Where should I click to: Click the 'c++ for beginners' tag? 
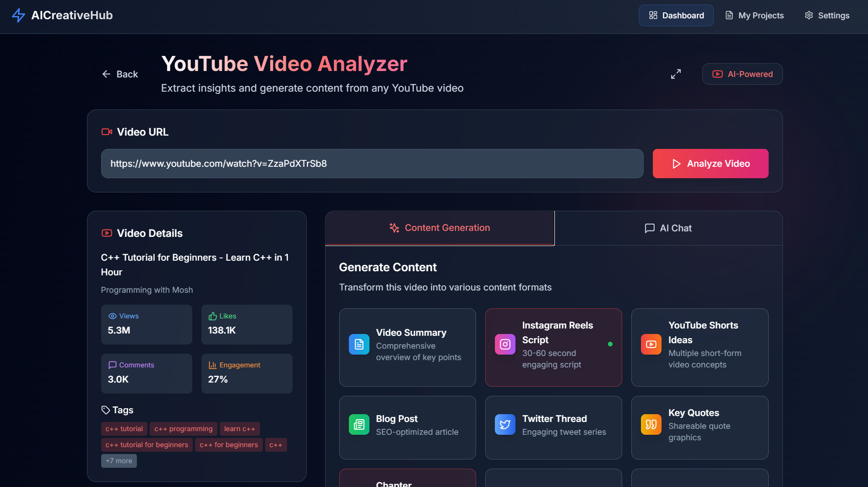point(229,445)
